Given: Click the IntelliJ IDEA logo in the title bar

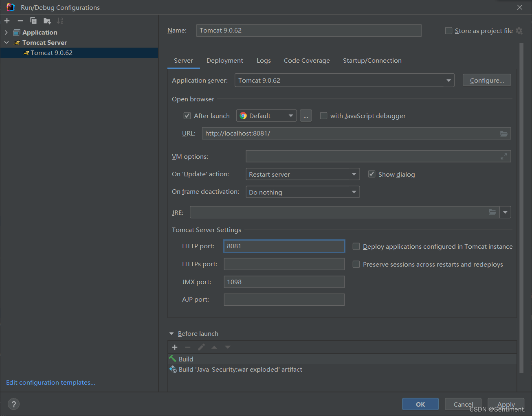Looking at the screenshot, I should click(x=11, y=7).
